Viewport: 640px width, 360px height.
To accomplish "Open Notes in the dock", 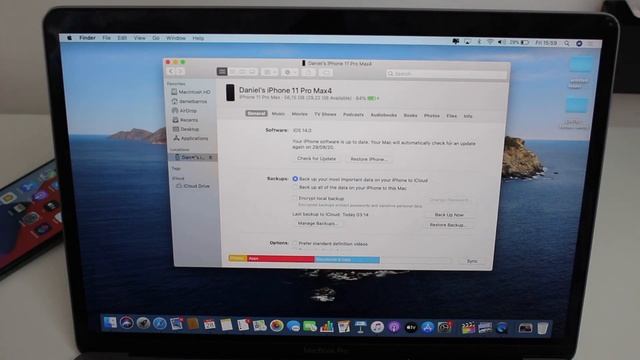I will (x=226, y=325).
